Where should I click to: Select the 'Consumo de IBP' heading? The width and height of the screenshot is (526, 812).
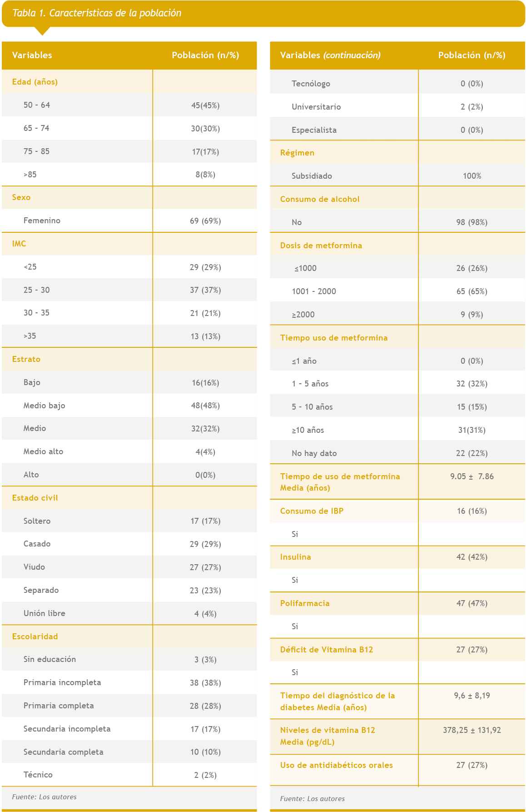point(312,511)
